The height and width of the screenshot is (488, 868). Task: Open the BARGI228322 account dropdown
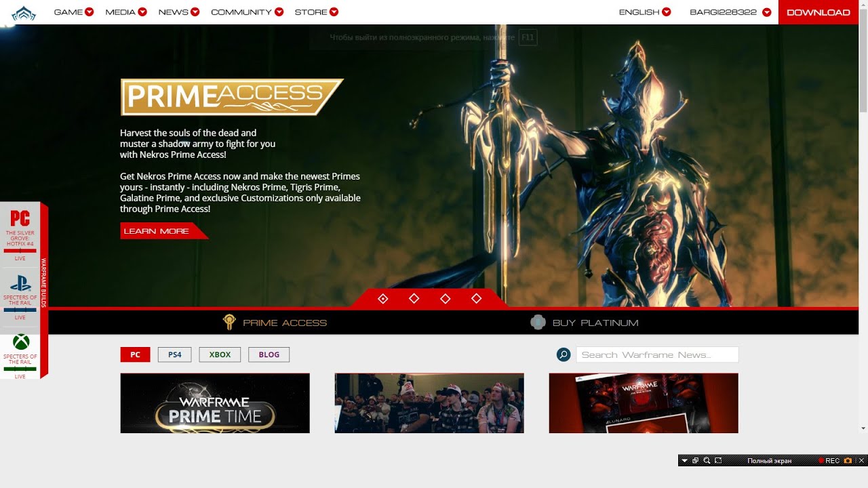click(730, 12)
